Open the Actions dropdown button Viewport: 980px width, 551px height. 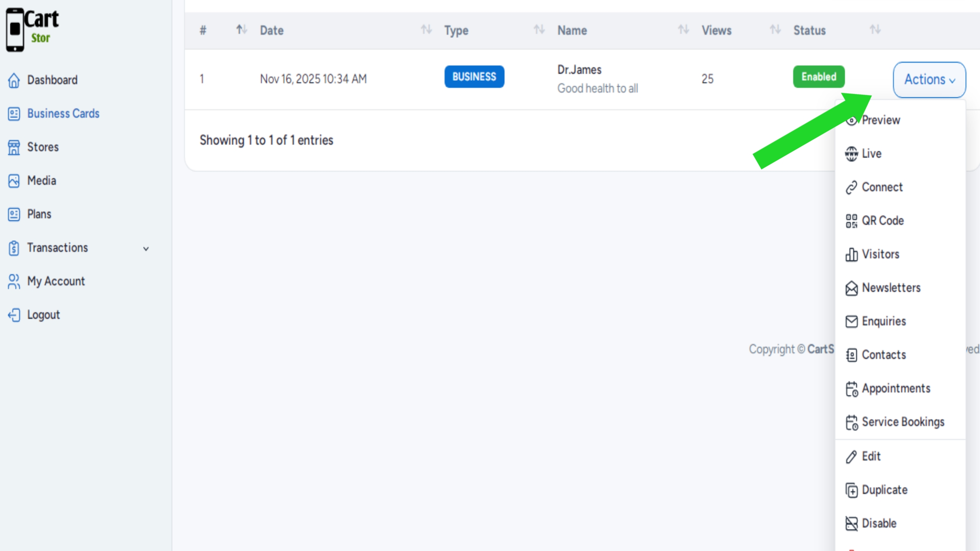pyautogui.click(x=929, y=80)
